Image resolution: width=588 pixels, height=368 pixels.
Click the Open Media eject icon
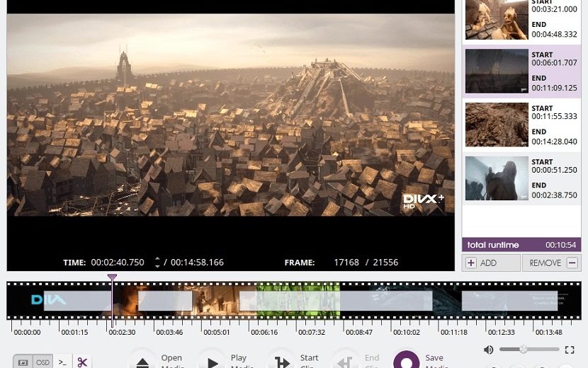point(142,362)
